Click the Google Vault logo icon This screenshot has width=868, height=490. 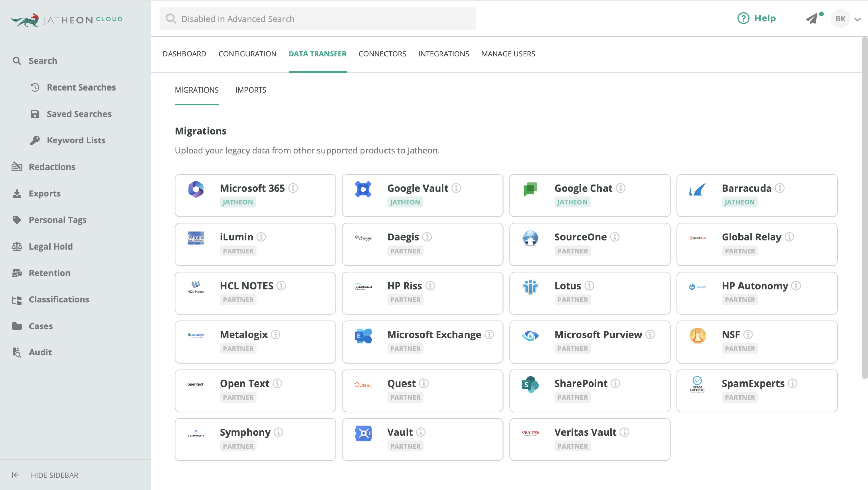[x=363, y=189]
